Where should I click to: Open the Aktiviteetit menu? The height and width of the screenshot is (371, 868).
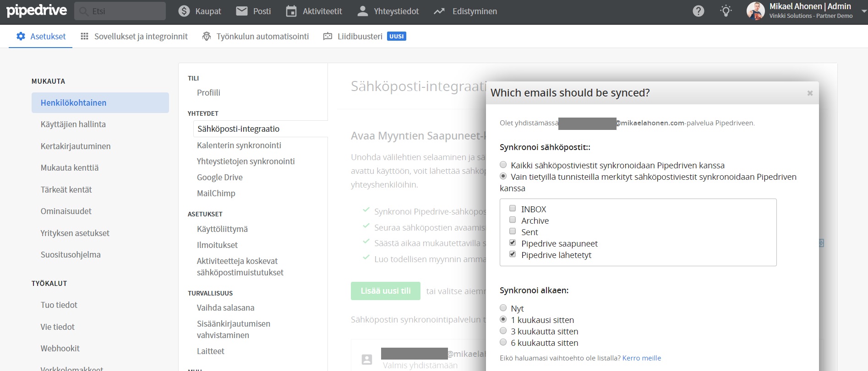coord(314,11)
